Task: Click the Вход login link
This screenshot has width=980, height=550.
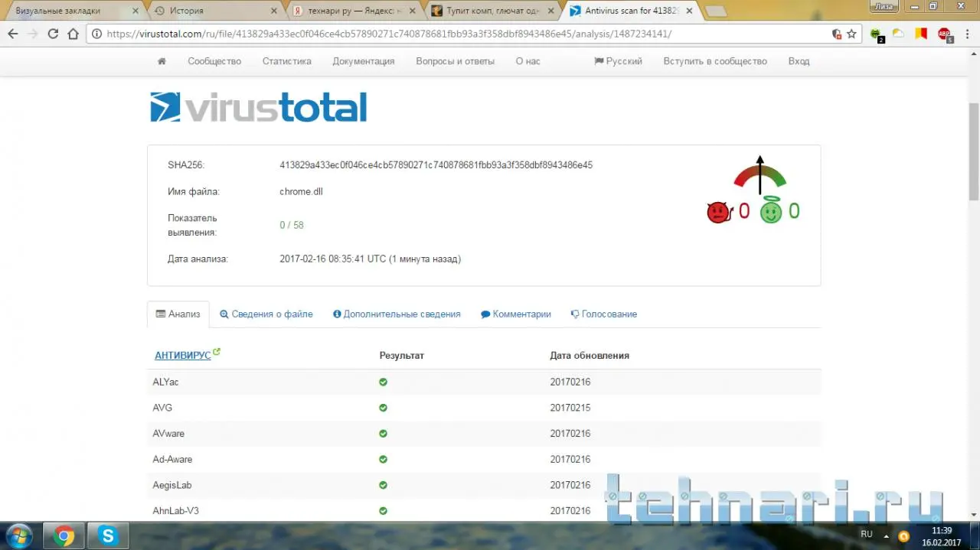Action: tap(799, 61)
